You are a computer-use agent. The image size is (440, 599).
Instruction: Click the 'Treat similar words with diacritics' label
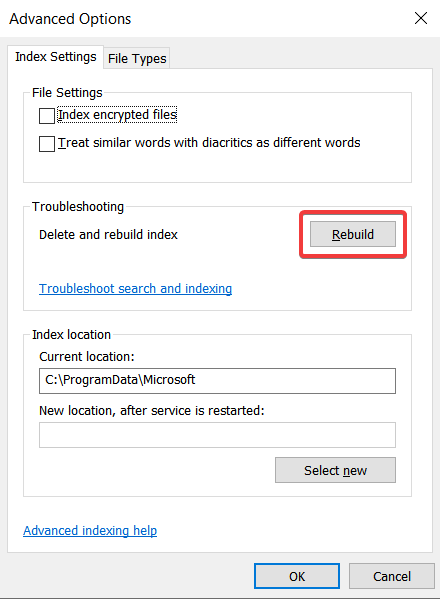(209, 143)
